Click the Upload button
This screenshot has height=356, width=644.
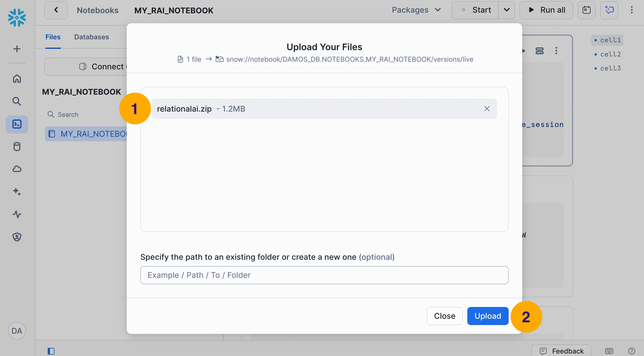[488, 316]
